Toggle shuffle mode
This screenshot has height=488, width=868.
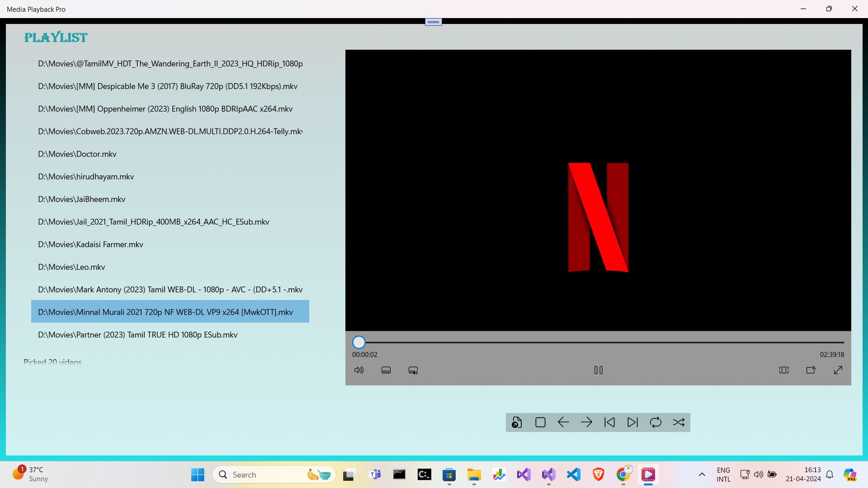(679, 422)
